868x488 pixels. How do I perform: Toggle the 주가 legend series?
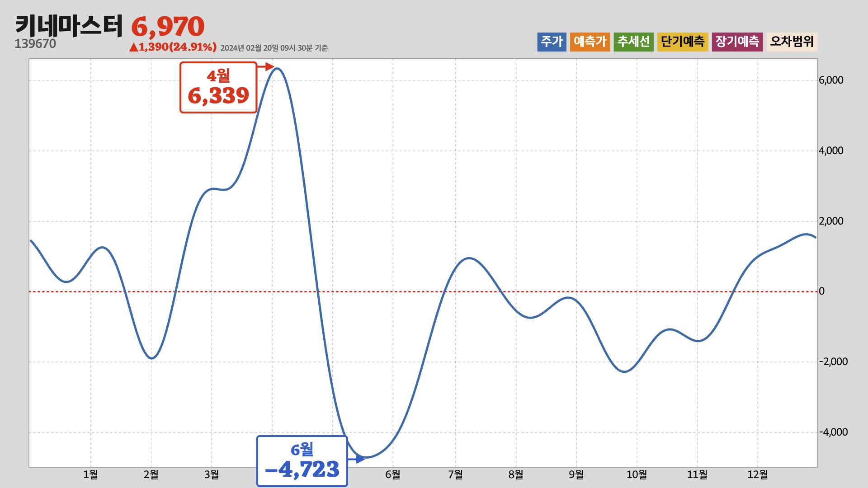click(552, 42)
